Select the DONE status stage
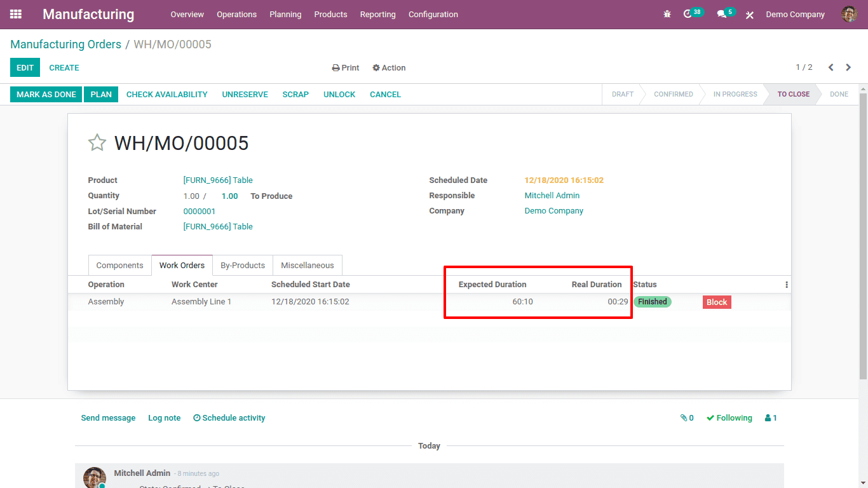This screenshot has width=868, height=488. click(839, 94)
